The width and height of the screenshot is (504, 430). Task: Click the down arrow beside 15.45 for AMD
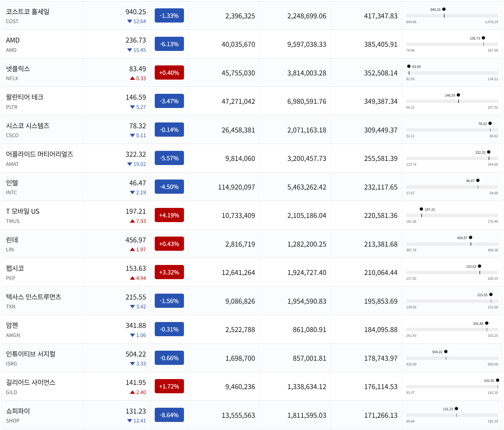point(129,50)
